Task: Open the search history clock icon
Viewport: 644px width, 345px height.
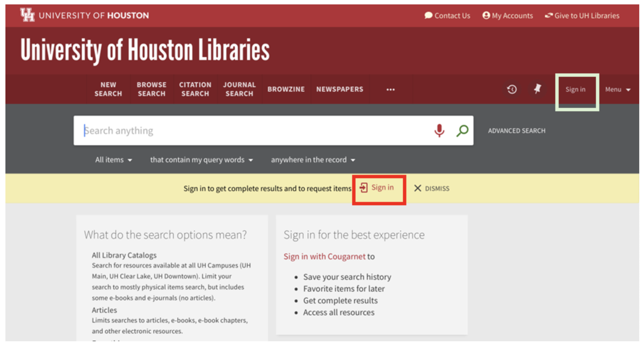Action: click(512, 89)
